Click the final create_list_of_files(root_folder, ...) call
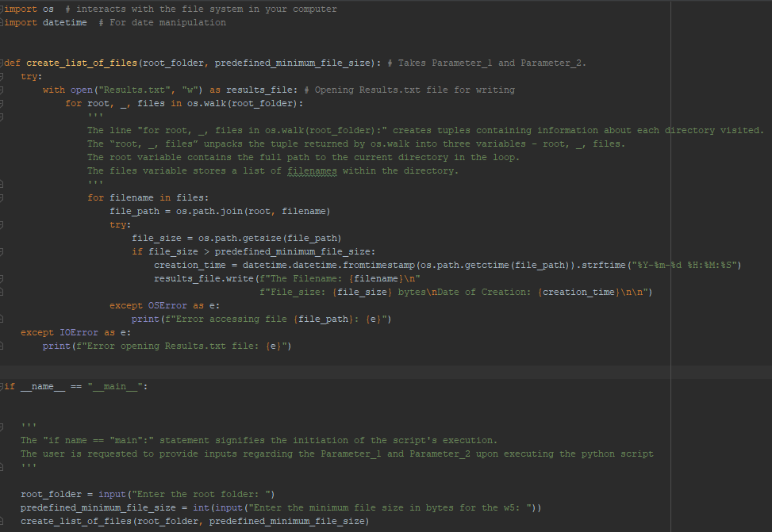 point(194,521)
